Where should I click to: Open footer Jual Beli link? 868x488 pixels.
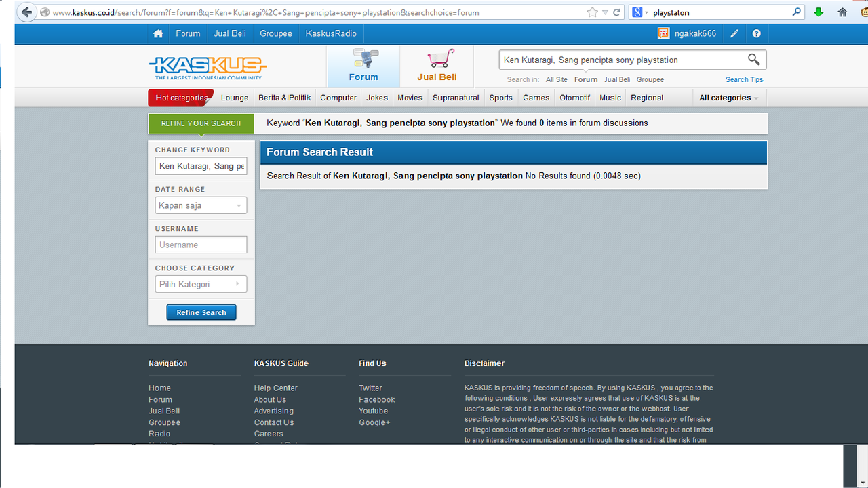click(164, 411)
